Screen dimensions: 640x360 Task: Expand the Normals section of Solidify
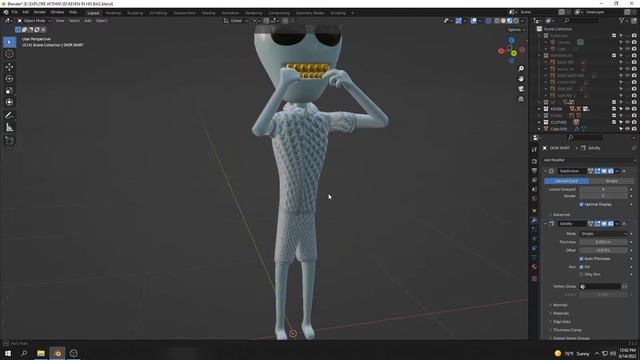[x=559, y=305]
